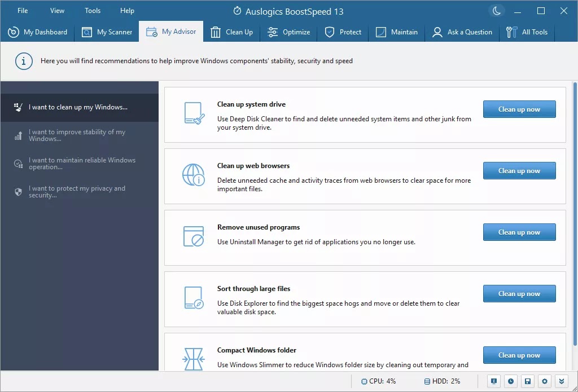Switch to the My Scanner tab
Viewport: 578px width, 392px height.
[x=107, y=32]
